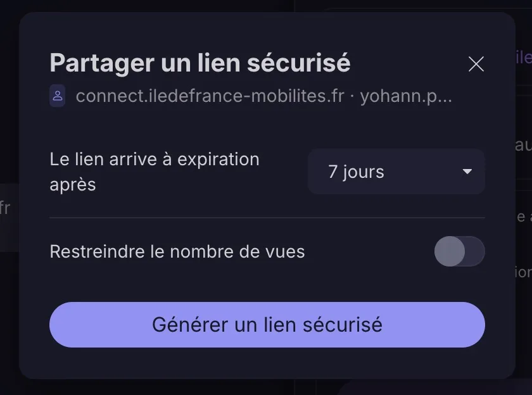Image resolution: width=532 pixels, height=395 pixels.
Task: Open the 7 jours expiration dropdown
Action: (396, 172)
